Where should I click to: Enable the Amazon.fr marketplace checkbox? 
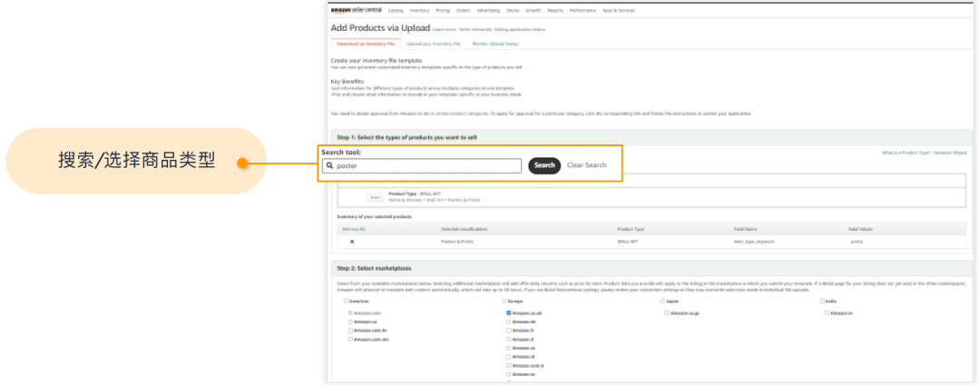click(x=509, y=330)
